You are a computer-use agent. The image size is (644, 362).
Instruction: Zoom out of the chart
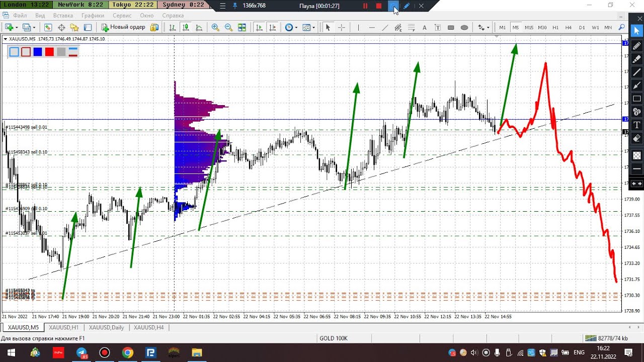pyautogui.click(x=228, y=27)
